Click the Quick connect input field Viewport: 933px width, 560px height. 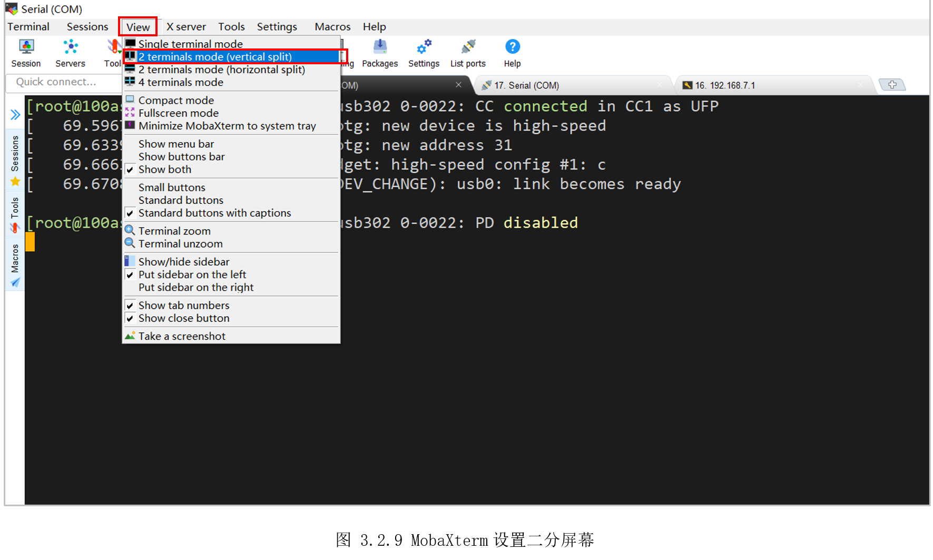point(63,82)
